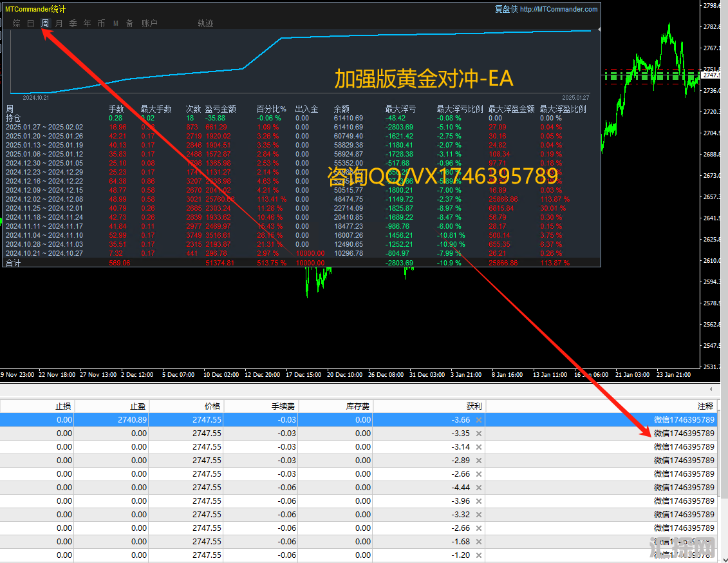Select the 日 (daily) statistics tab
This screenshot has height=563, width=728.
[31, 23]
